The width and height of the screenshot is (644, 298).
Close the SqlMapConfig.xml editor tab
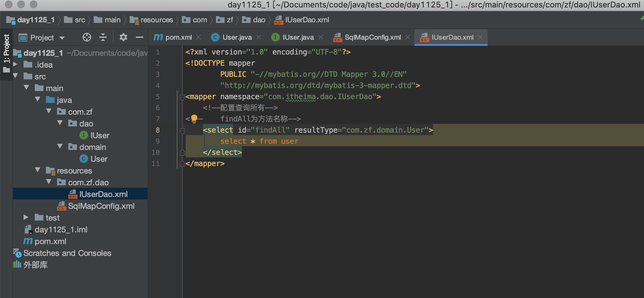[x=408, y=37]
